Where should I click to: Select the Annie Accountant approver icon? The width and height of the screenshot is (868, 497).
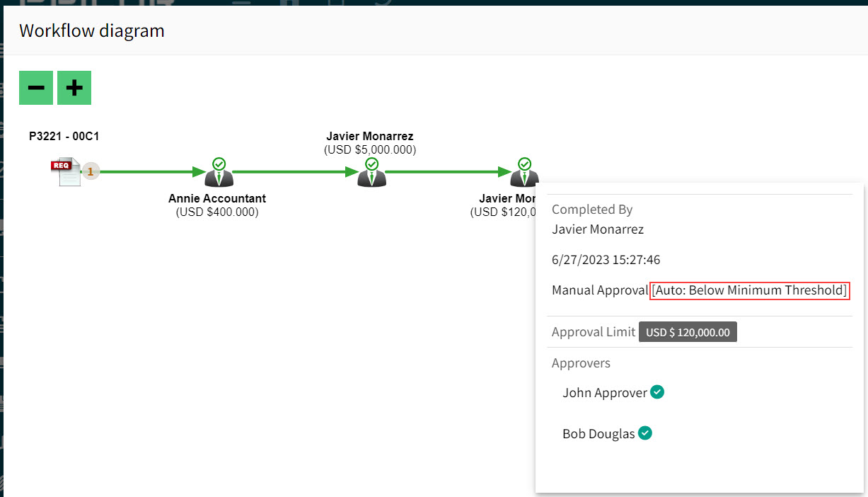pos(219,176)
